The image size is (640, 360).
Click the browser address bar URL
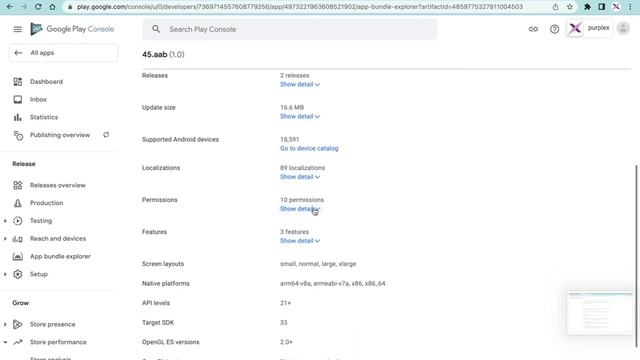(300, 7)
